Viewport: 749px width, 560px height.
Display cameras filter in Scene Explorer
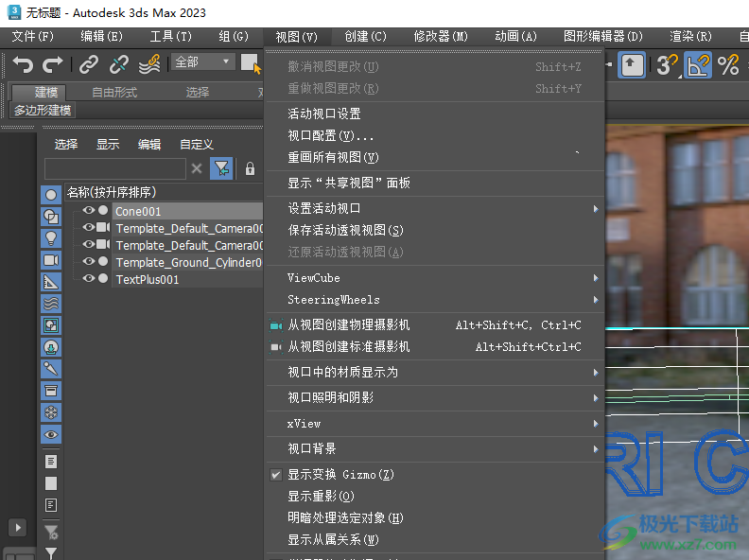point(51,260)
